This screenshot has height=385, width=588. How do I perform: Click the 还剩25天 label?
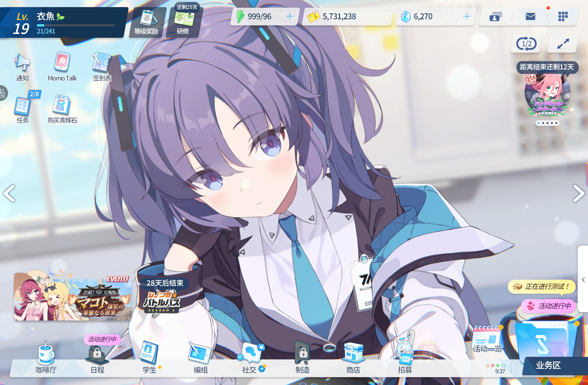187,7
